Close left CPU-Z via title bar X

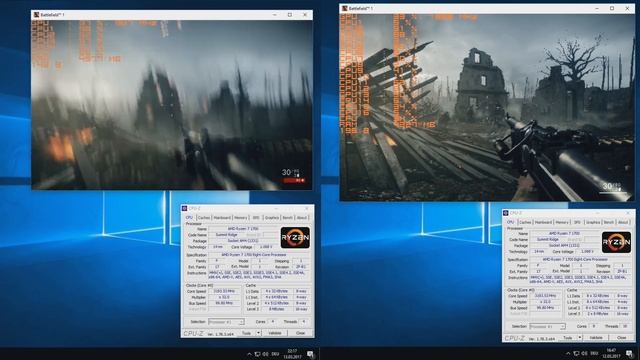coord(307,208)
